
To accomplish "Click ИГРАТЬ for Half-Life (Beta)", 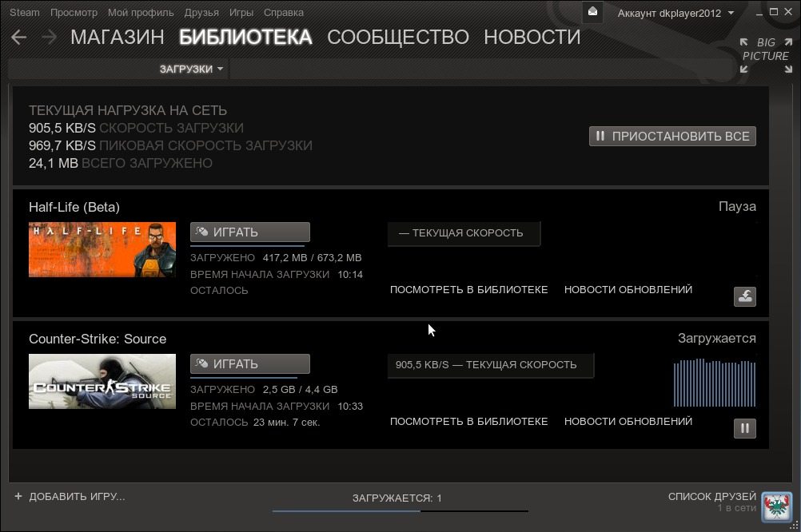I will coord(249,232).
